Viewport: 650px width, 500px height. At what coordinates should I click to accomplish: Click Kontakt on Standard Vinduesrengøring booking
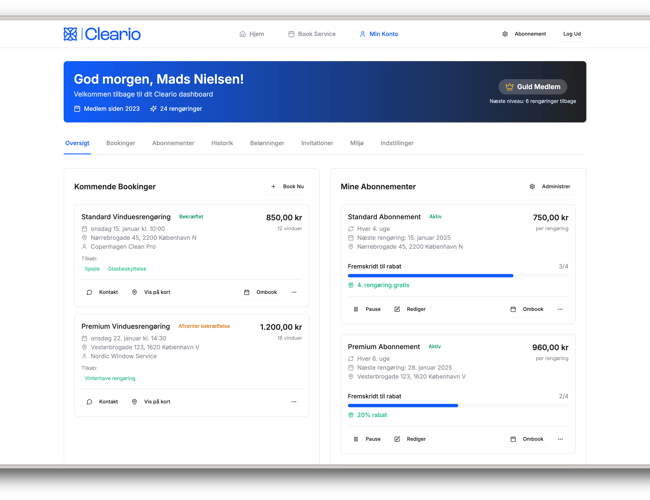click(x=102, y=292)
